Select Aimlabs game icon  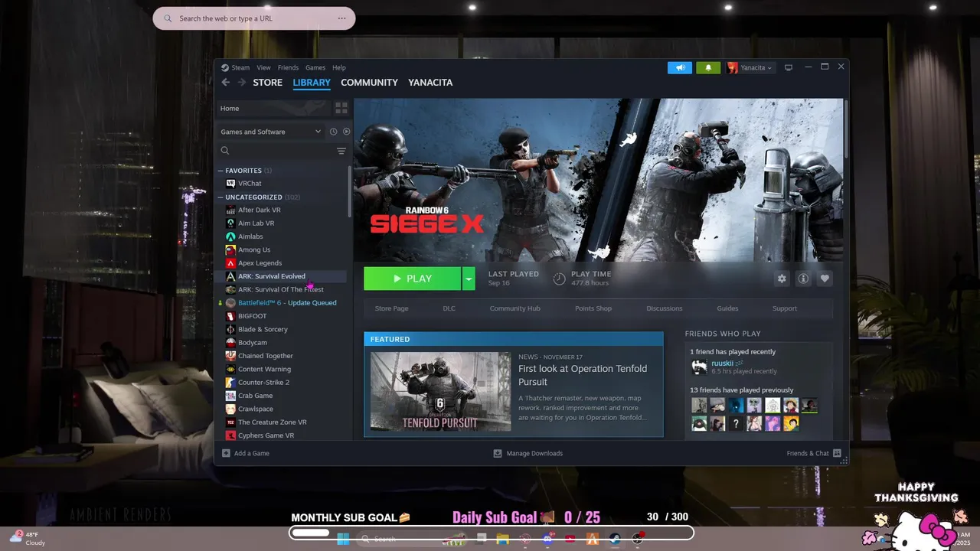click(230, 236)
